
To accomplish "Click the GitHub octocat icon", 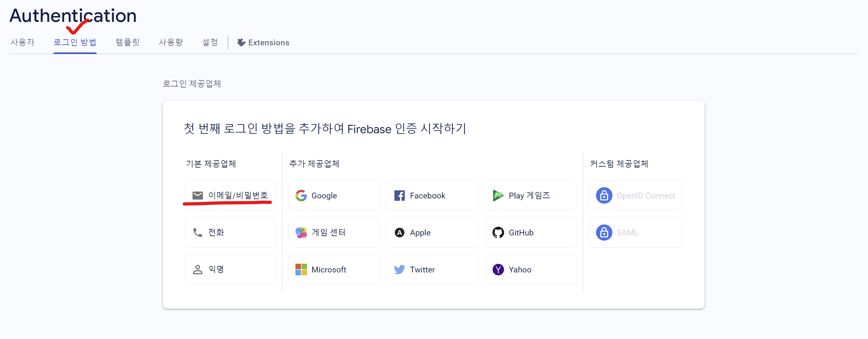I will coord(498,233).
